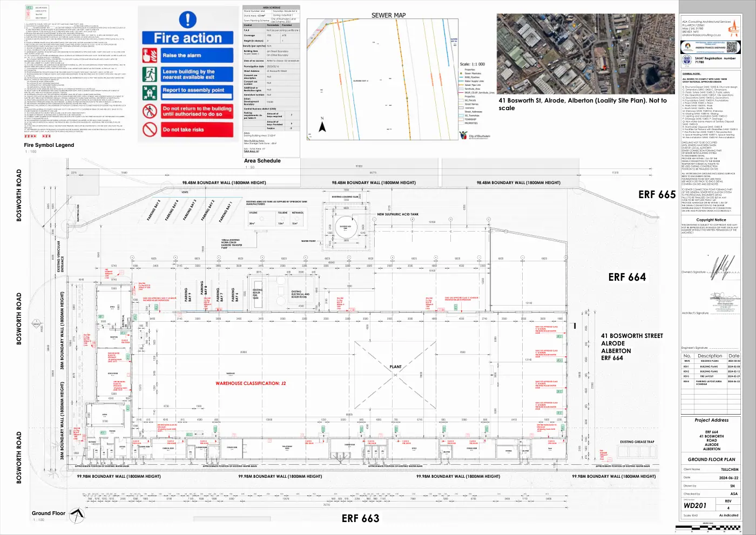This screenshot has height=535, width=756.
Task: Click the Owner's Signature scribble
Action: coord(722,267)
